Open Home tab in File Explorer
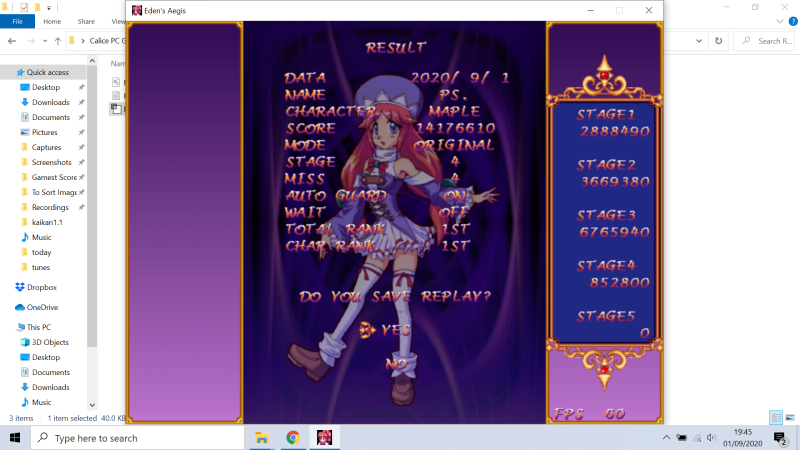This screenshot has height=450, width=800. (52, 21)
